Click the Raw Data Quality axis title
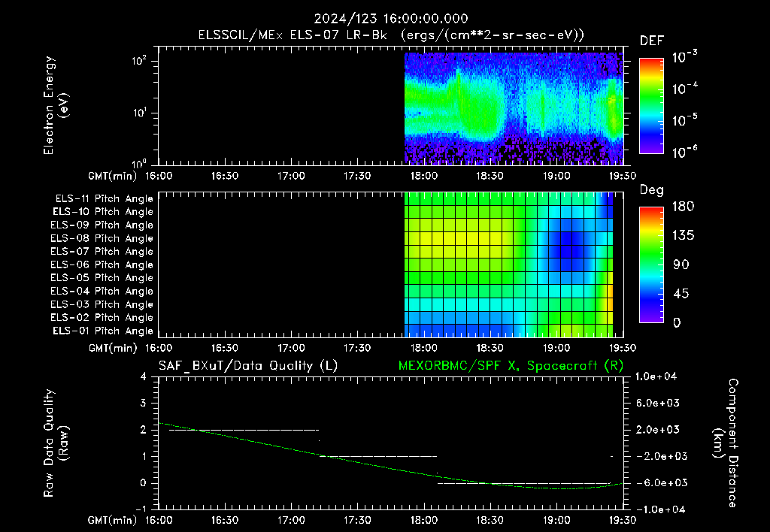This screenshot has width=770, height=532. pos(56,443)
